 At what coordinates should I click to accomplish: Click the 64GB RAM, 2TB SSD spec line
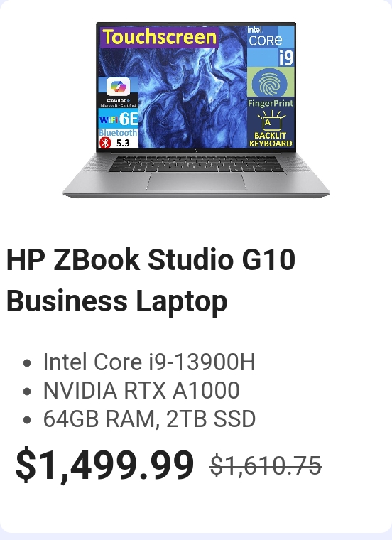coord(149,418)
